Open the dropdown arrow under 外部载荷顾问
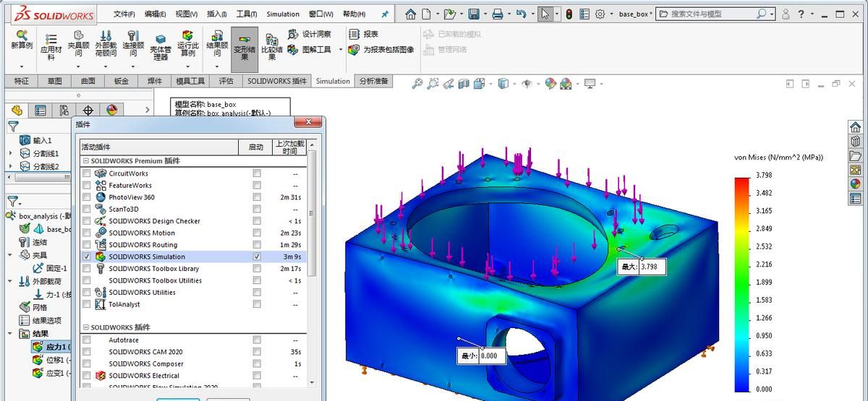Viewport: 868px width, 401px height. (106, 66)
